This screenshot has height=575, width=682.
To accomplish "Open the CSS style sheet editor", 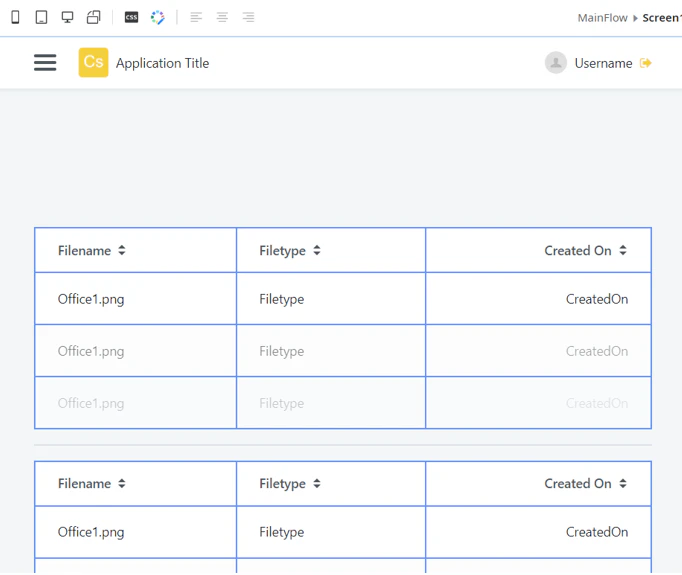I will pyautogui.click(x=131, y=17).
